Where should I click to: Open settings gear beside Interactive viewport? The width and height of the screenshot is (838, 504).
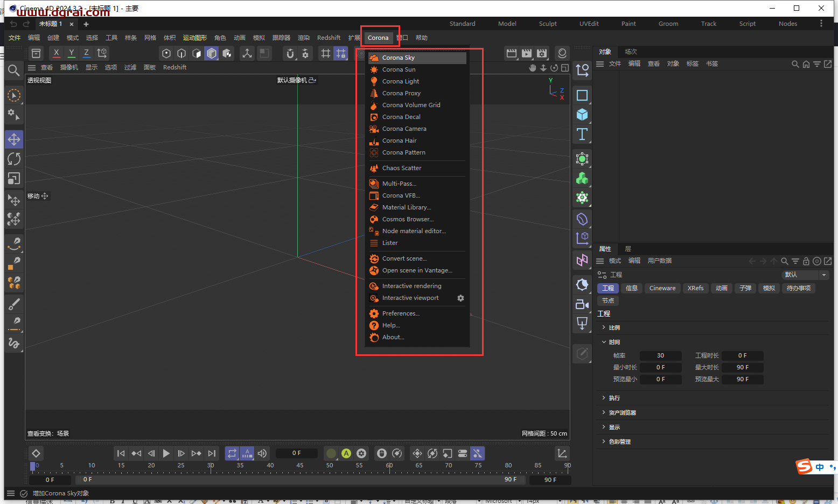[460, 298]
